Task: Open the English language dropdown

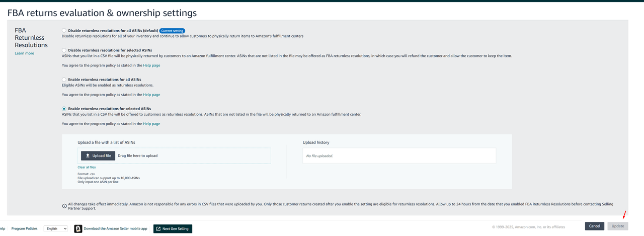Action: [55, 228]
